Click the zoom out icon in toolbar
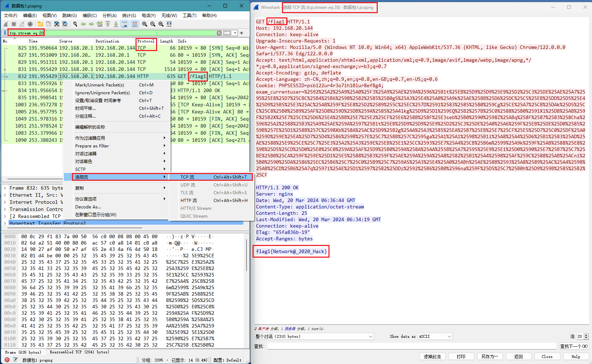 [x=153, y=24]
